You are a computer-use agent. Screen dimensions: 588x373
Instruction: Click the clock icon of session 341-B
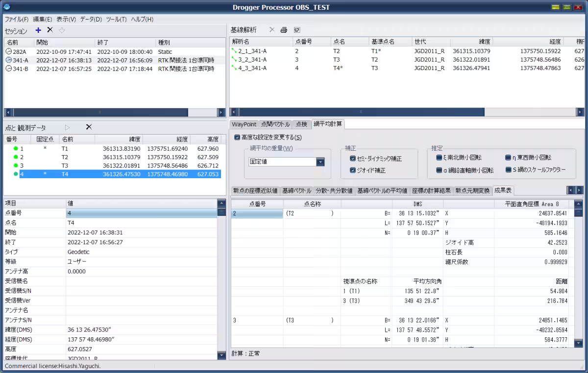coord(9,69)
